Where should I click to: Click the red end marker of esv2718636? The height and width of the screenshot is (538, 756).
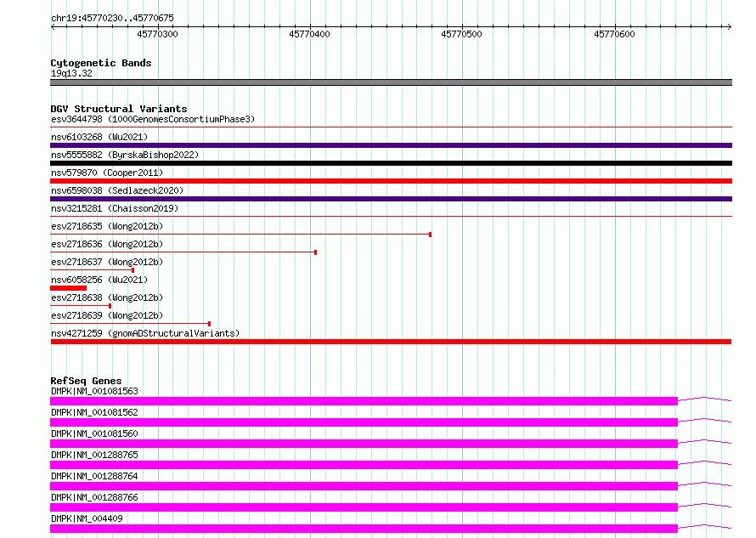(315, 252)
